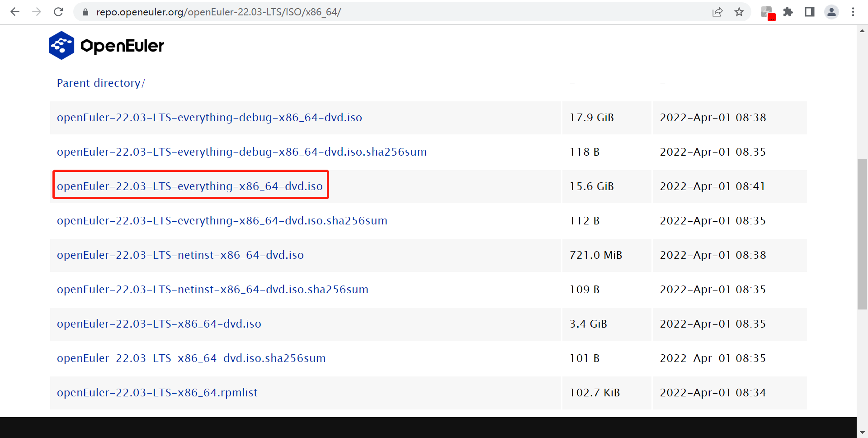The image size is (868, 438).
Task: Open the Extensions puzzle menu
Action: pyautogui.click(x=788, y=12)
